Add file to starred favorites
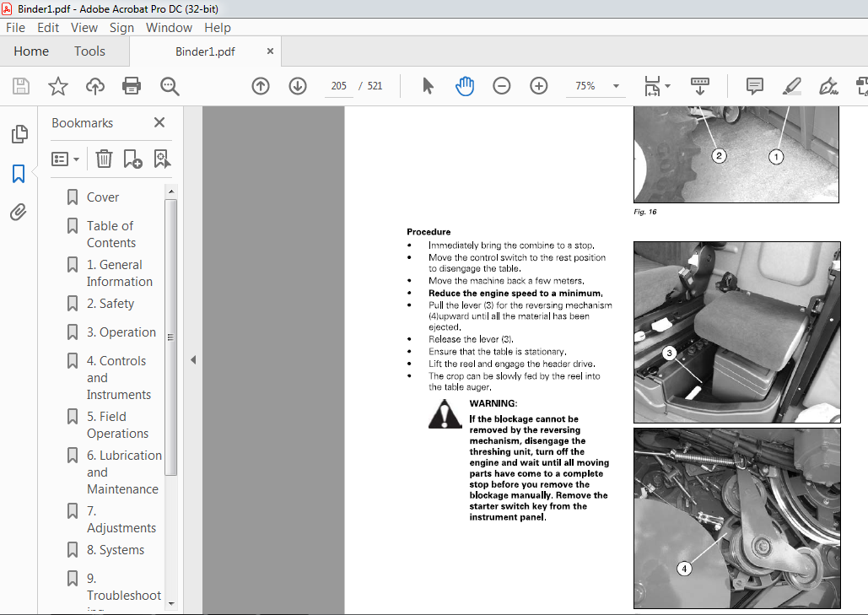The height and width of the screenshot is (615, 868). click(57, 86)
